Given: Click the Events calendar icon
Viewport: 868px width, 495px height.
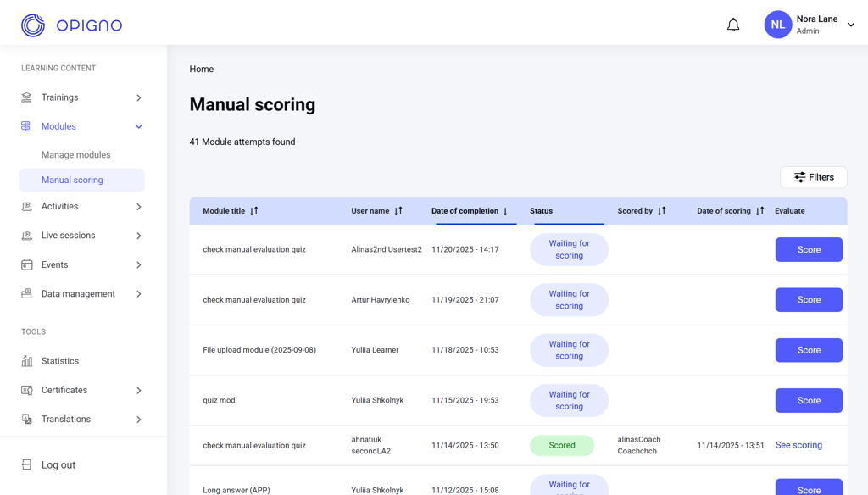Looking at the screenshot, I should coord(26,264).
